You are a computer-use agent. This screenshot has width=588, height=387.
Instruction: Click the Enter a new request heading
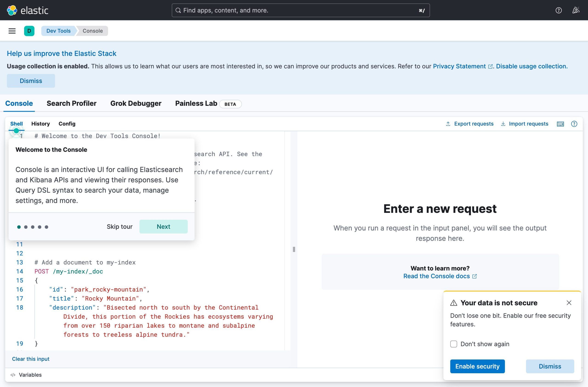pos(440,209)
